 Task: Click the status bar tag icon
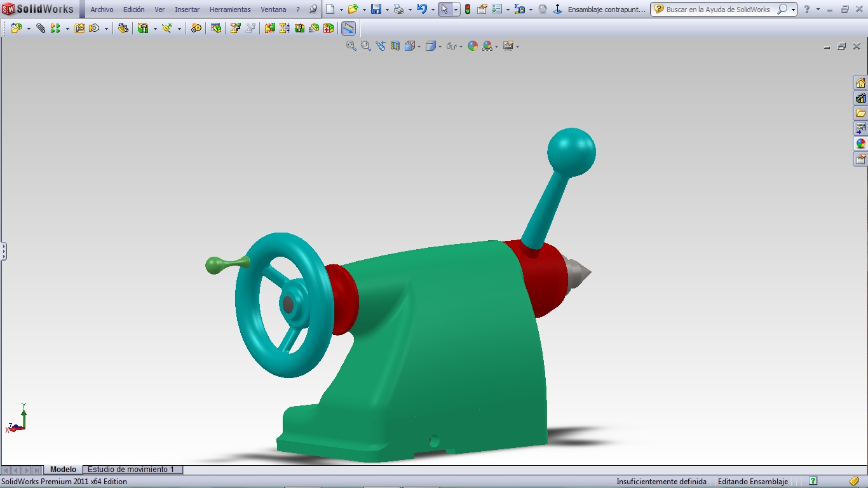(x=854, y=482)
